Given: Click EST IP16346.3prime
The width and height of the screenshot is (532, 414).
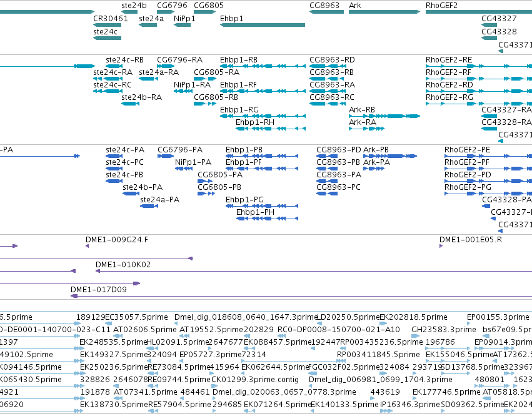Looking at the screenshot, I should tap(410, 405).
